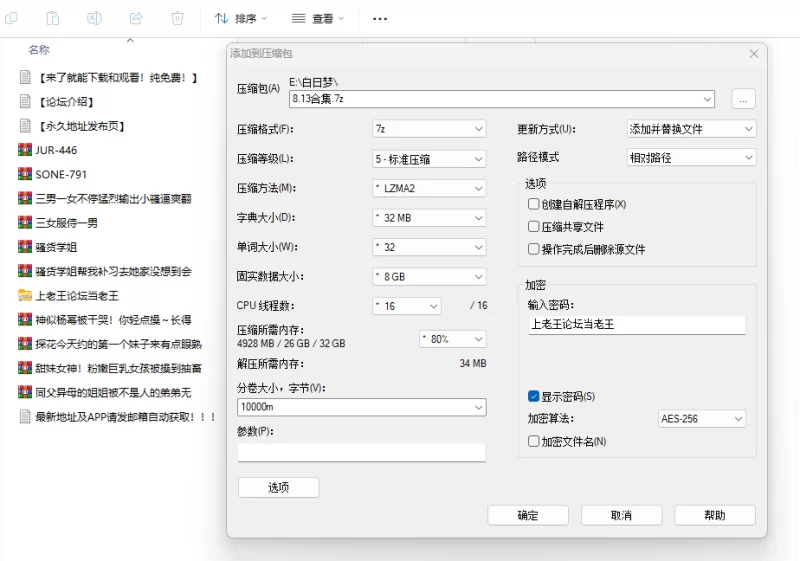
Task: Open dropdown arrow of the archive name field
Action: point(707,99)
